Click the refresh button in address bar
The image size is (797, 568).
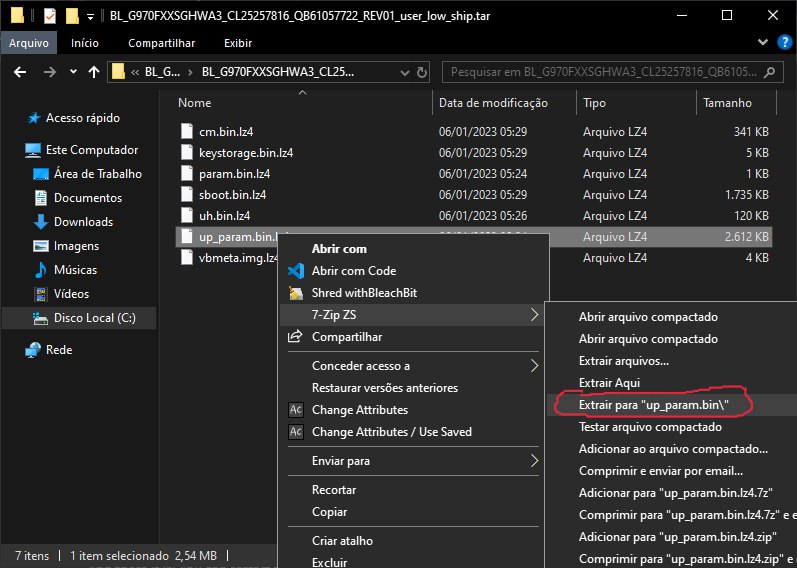[x=421, y=72]
